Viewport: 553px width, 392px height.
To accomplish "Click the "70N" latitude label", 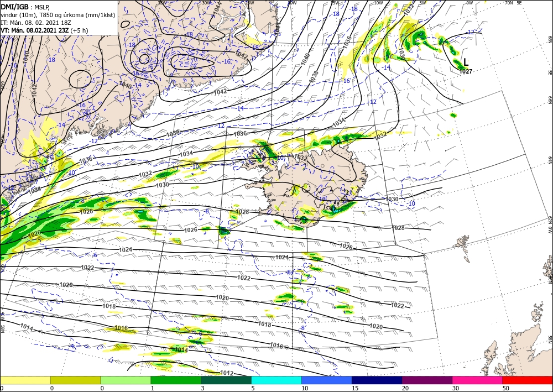I will pyautogui.click(x=509, y=3).
